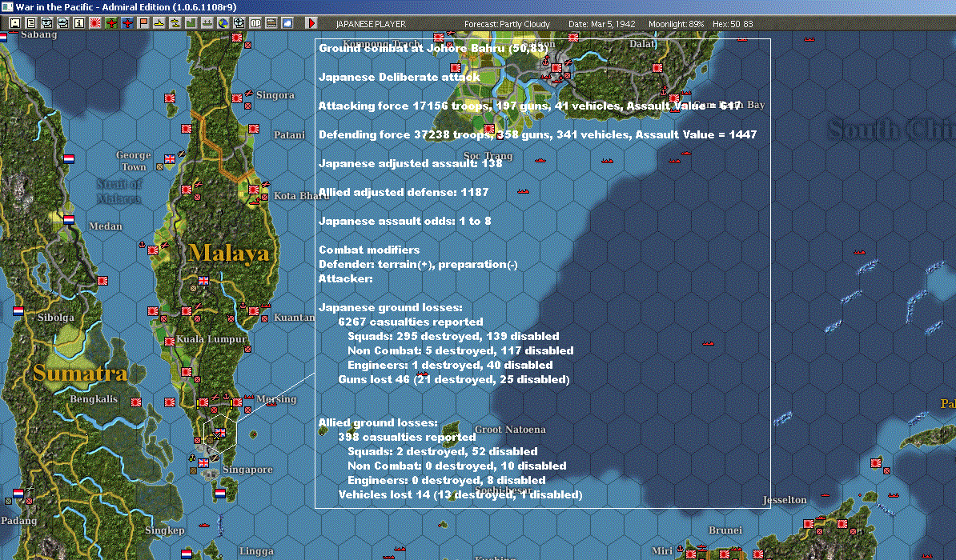Select the Dutch flag base above Padang
The width and height of the screenshot is (956, 560).
[x=18, y=493]
